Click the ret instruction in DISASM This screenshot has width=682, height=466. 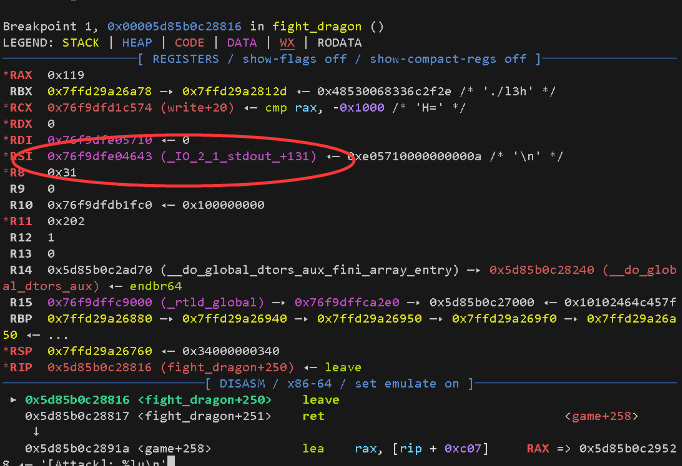coord(313,416)
